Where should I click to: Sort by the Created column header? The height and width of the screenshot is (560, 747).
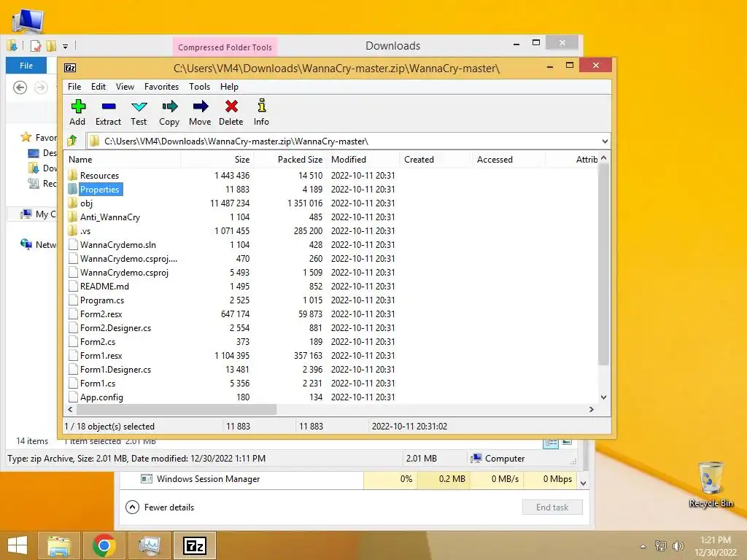(x=436, y=160)
